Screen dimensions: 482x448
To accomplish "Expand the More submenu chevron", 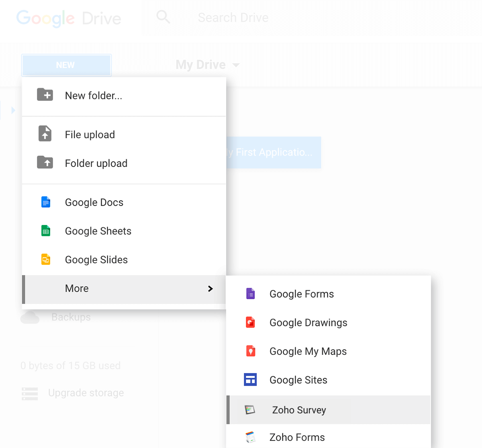I will click(x=210, y=288).
